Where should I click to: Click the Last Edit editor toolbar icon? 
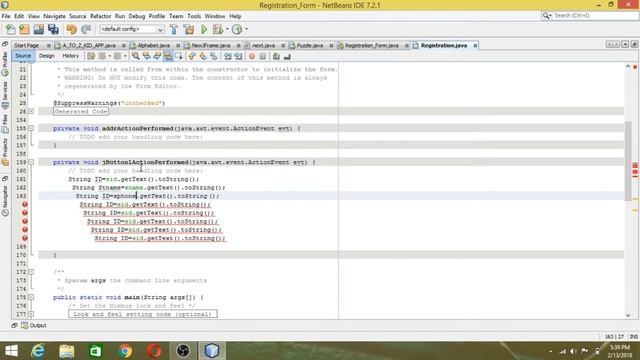pyautogui.click(x=91, y=56)
